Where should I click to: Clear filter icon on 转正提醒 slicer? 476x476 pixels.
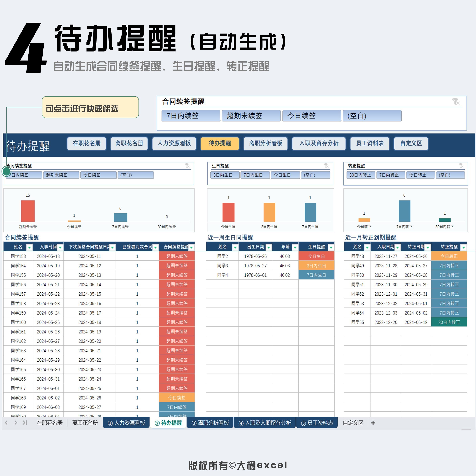click(461, 166)
